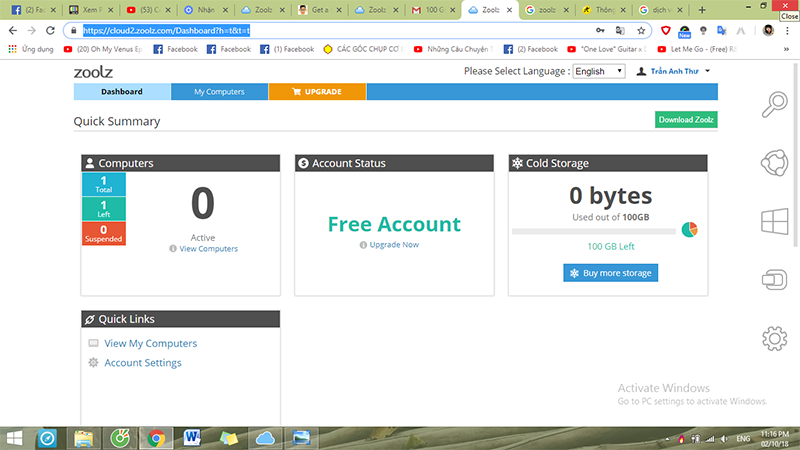800x450 pixels.
Task: Click the gear icon next to Account Settings
Action: pyautogui.click(x=93, y=363)
